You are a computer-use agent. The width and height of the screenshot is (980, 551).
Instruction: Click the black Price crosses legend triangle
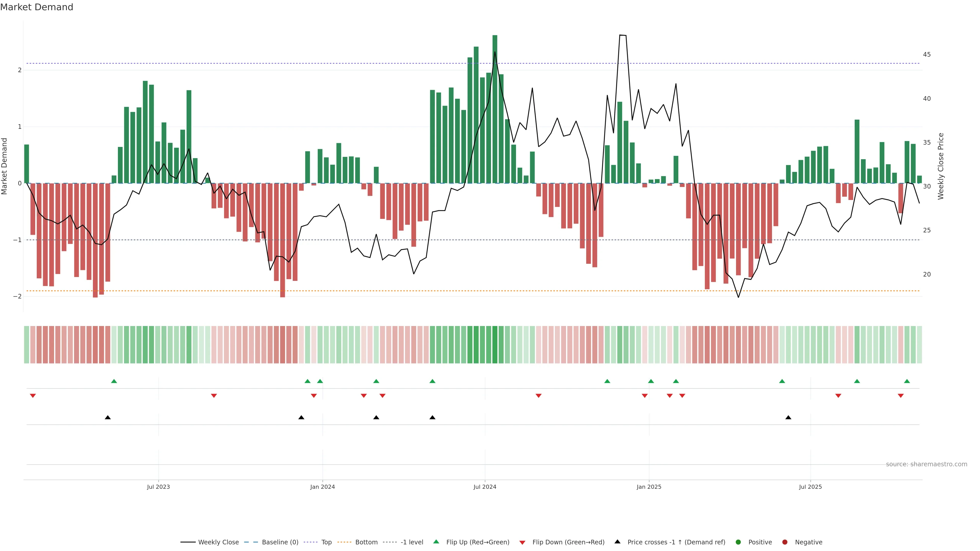[617, 542]
